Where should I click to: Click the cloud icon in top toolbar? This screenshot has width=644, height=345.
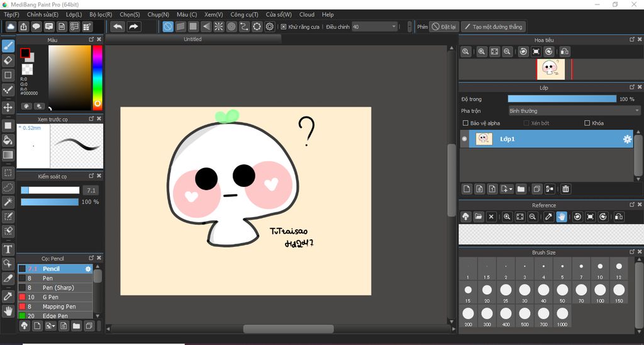pos(11,26)
